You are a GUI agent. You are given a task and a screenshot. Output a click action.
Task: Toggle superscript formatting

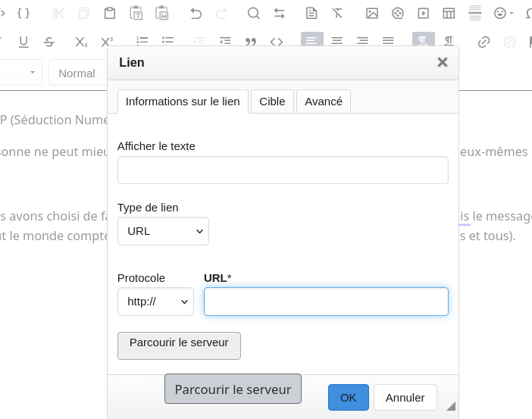tap(107, 42)
